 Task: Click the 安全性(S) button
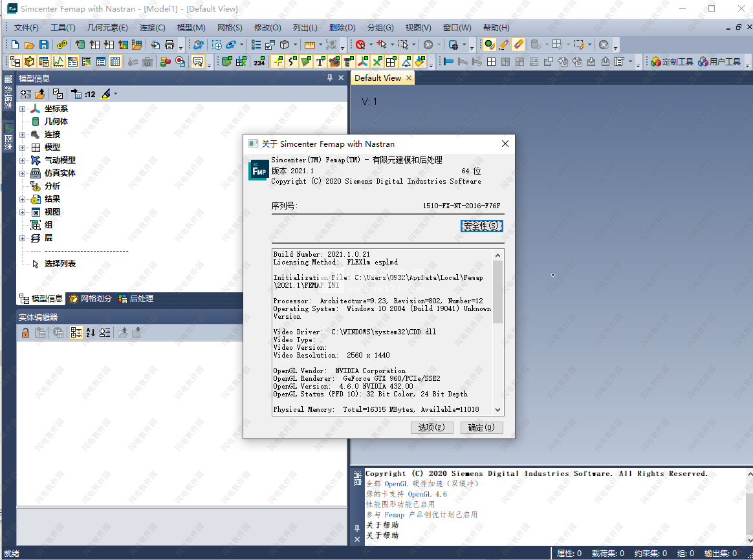click(482, 226)
